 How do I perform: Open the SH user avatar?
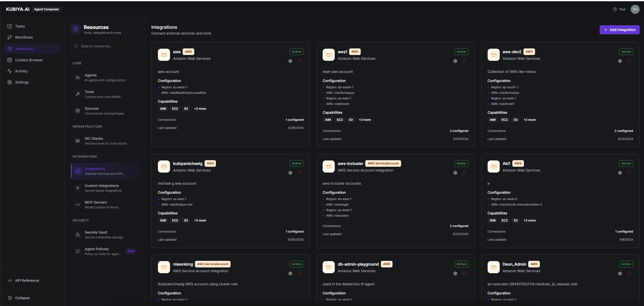tap(635, 9)
